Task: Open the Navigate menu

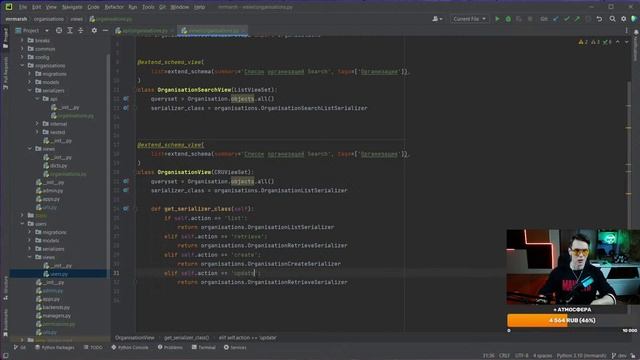Action: coord(72,7)
